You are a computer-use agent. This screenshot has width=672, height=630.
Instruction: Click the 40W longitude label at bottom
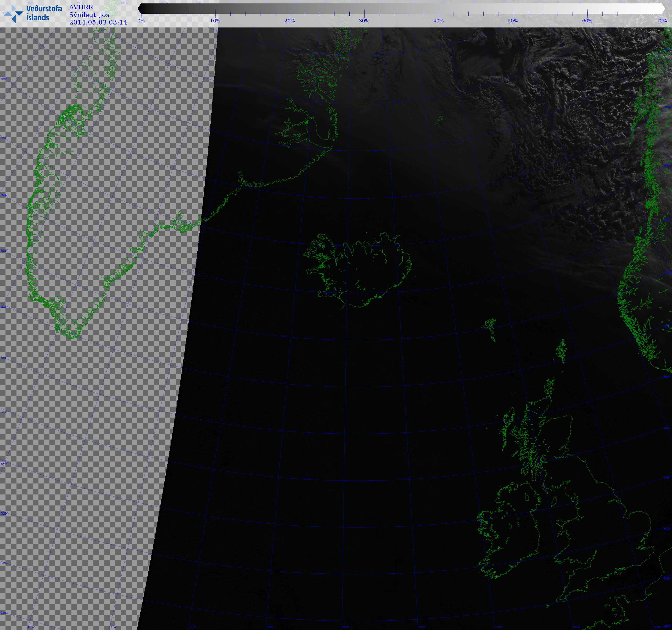tap(31, 627)
